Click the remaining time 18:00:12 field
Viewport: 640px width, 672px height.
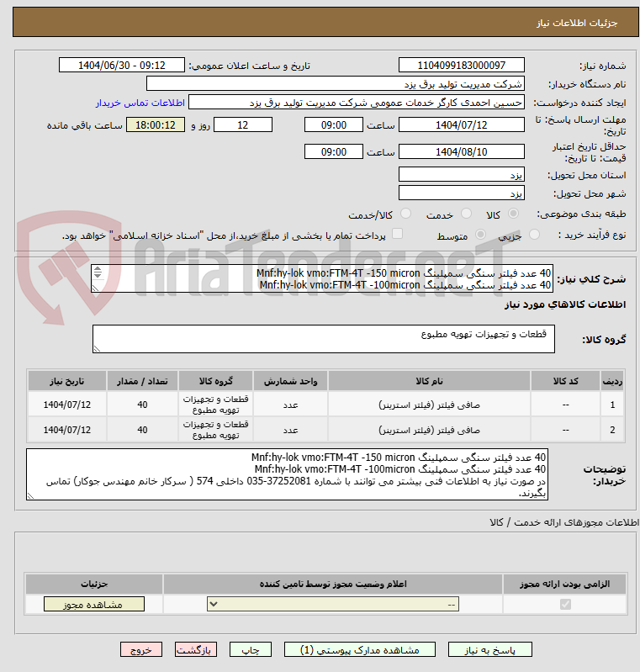[156, 124]
